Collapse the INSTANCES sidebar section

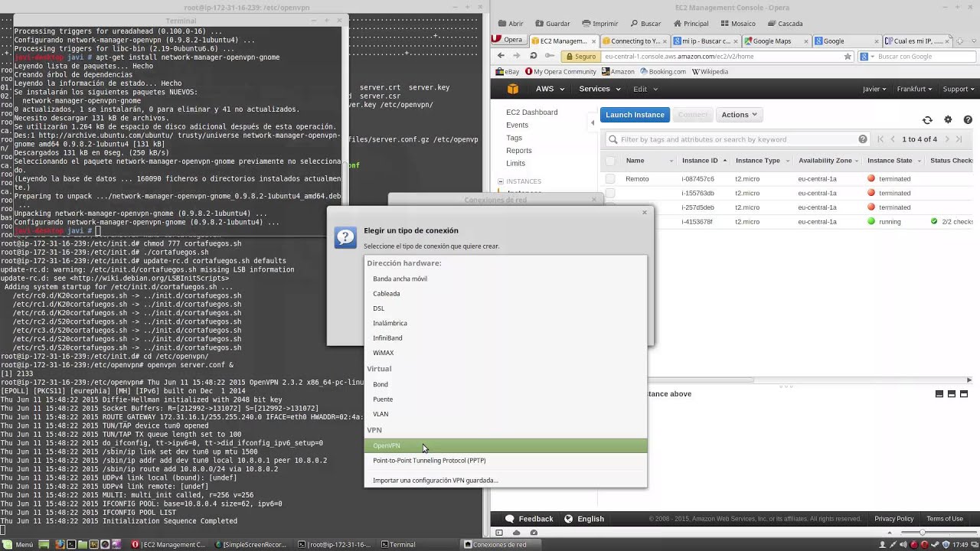tap(501, 181)
